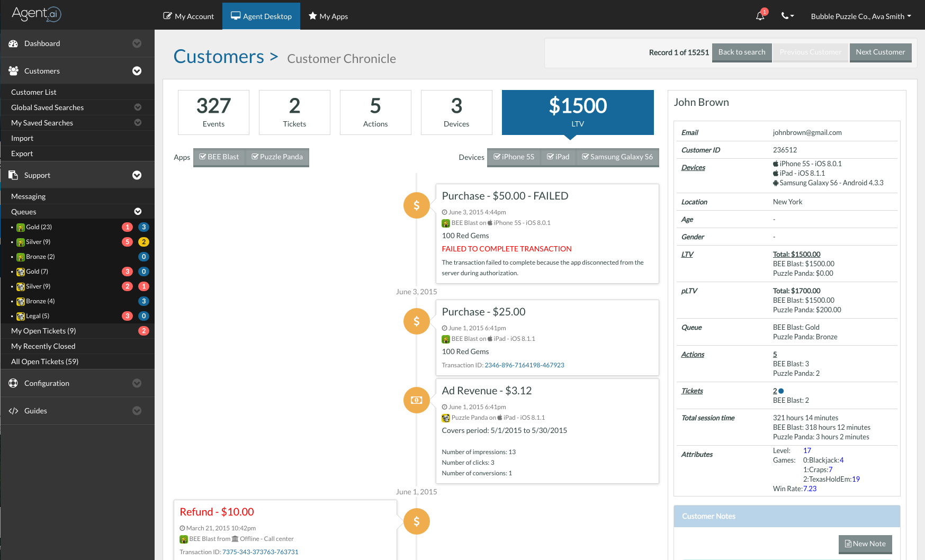Open the notification bell icon
The height and width of the screenshot is (560, 925).
point(760,16)
